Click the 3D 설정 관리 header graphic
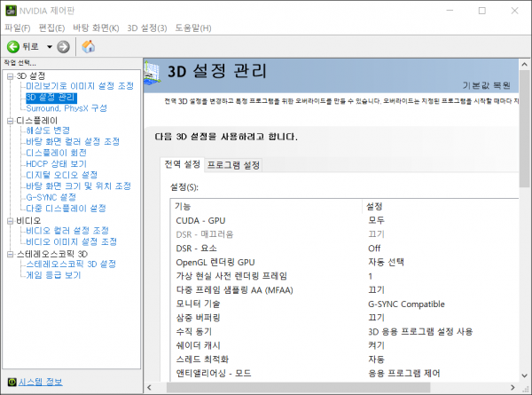532x395 pixels. tap(152, 73)
